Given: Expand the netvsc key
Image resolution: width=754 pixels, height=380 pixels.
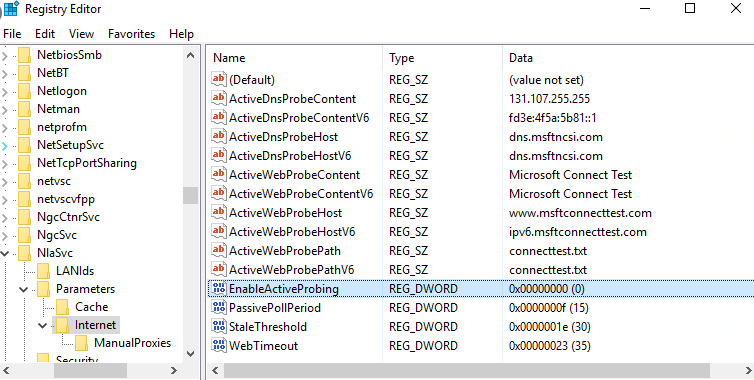Looking at the screenshot, I should pos(5,181).
